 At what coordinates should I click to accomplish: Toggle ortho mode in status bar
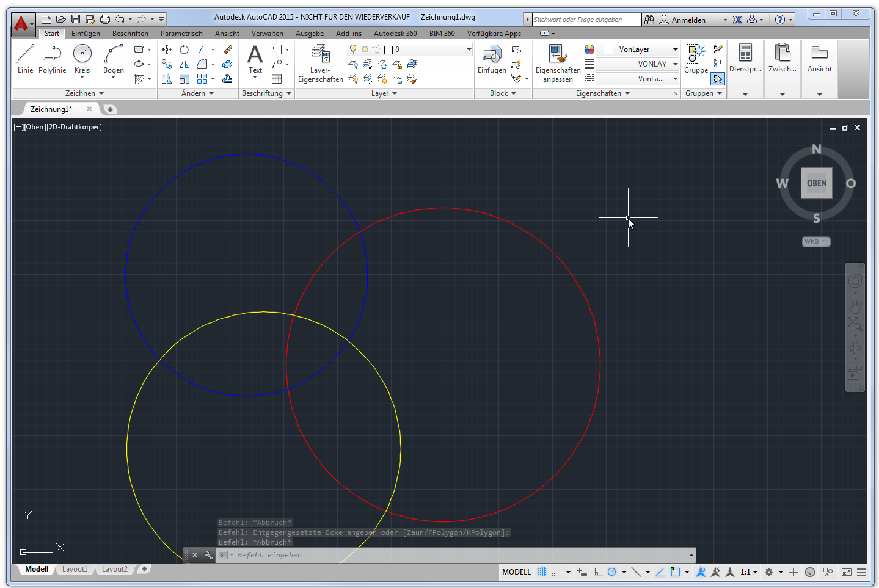(598, 572)
